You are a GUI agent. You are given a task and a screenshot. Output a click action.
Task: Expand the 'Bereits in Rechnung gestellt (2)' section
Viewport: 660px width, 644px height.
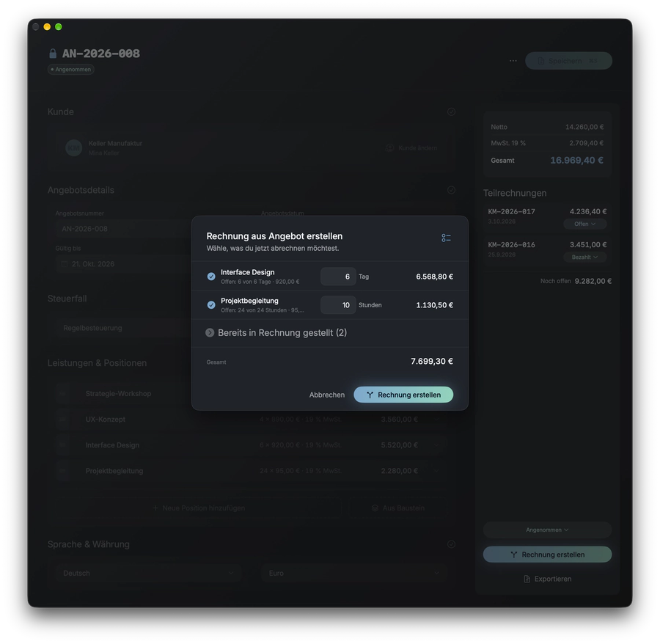tap(210, 332)
